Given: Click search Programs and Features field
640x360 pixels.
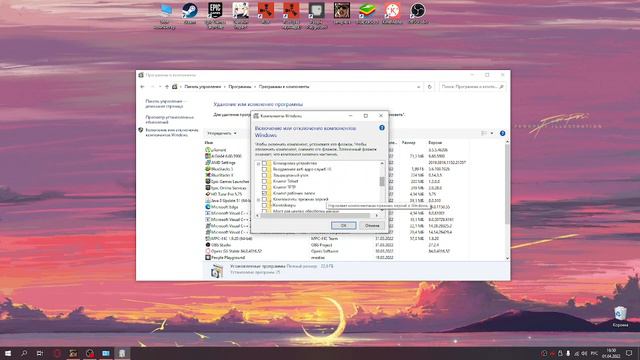Looking at the screenshot, I should click(472, 87).
